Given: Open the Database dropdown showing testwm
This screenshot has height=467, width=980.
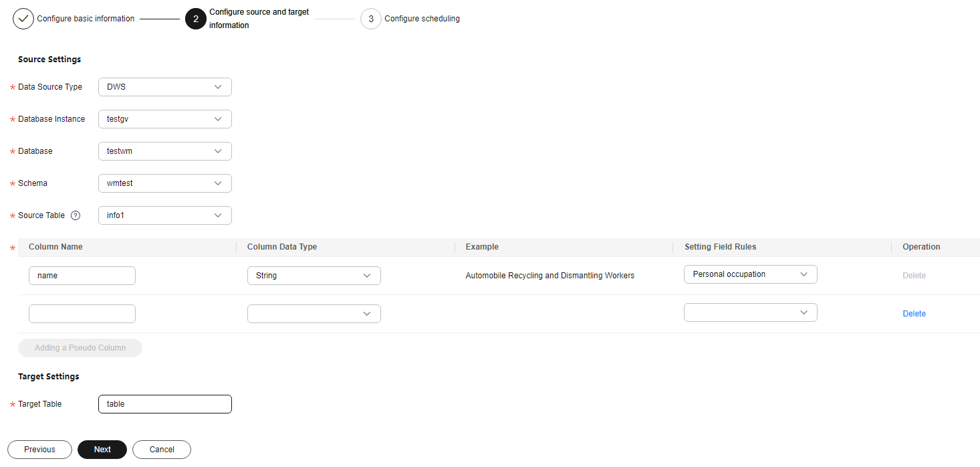Looking at the screenshot, I should point(164,151).
